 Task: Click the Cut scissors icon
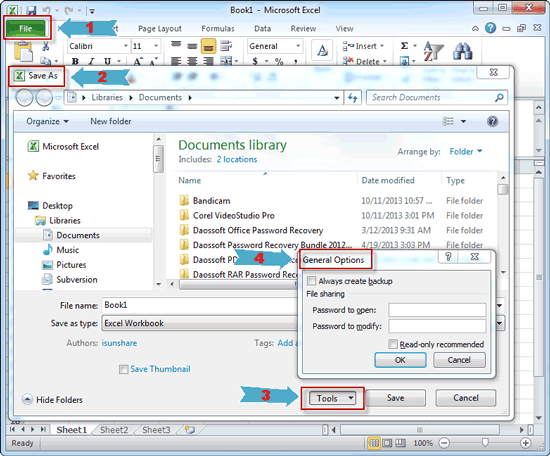click(x=46, y=46)
